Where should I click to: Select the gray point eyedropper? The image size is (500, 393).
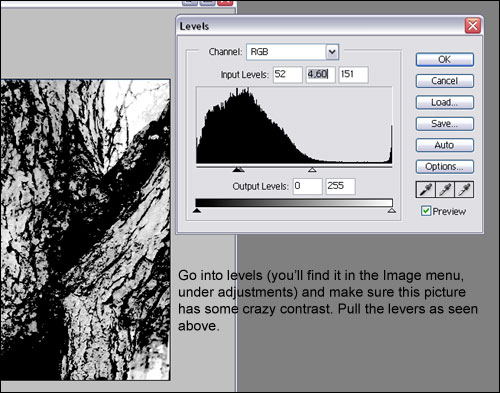[445, 189]
